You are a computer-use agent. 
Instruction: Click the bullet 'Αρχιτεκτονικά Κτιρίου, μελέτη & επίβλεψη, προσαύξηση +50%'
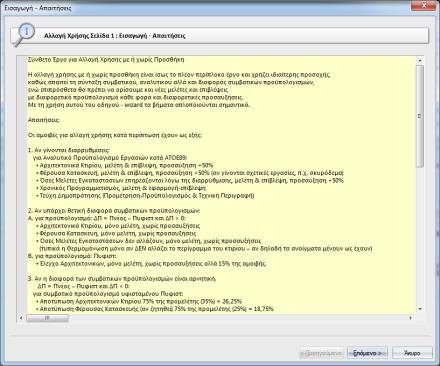click(126, 165)
